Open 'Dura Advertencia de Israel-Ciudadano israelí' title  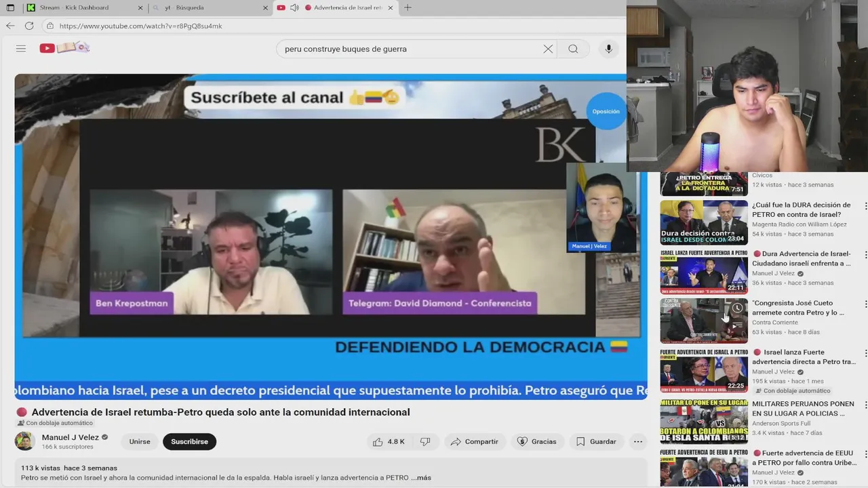(x=802, y=259)
